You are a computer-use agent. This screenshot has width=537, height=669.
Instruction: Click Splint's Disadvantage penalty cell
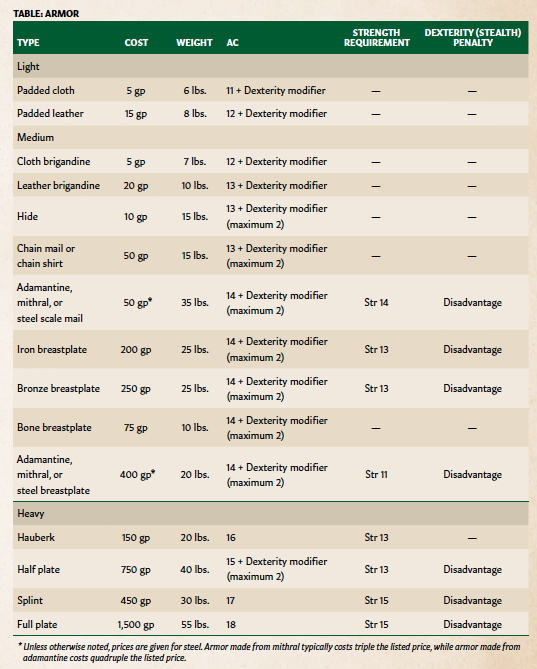click(472, 601)
